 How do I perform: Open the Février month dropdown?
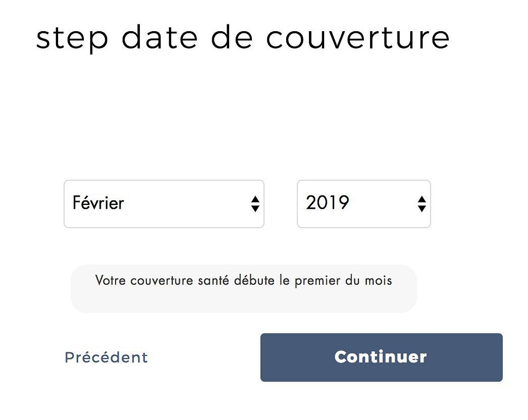[164, 204]
